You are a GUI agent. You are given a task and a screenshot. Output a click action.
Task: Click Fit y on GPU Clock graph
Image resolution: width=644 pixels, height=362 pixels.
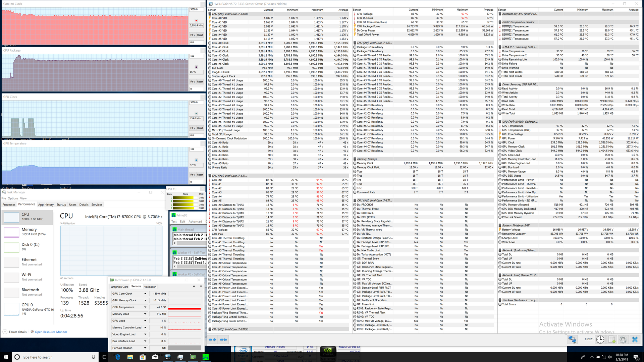(x=193, y=128)
